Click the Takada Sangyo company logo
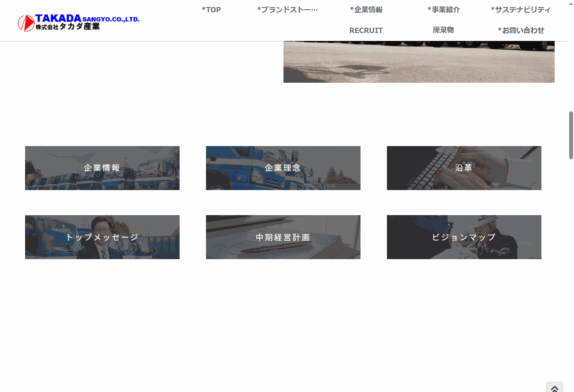 (79, 22)
